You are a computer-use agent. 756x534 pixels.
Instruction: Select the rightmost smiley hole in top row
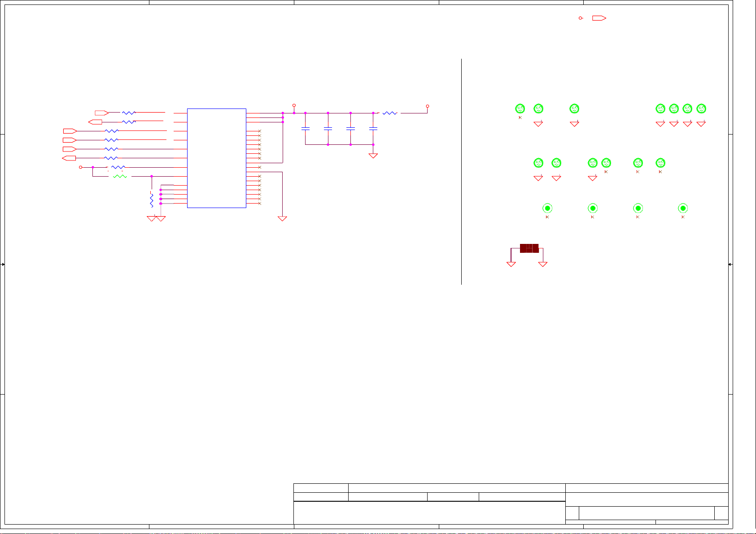(x=701, y=109)
